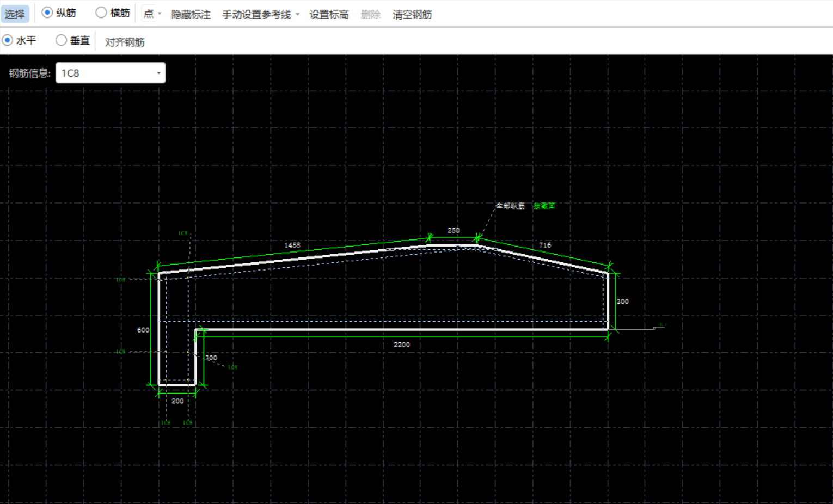Click the green 按截面 annotation text
The height and width of the screenshot is (504, 833).
click(544, 206)
